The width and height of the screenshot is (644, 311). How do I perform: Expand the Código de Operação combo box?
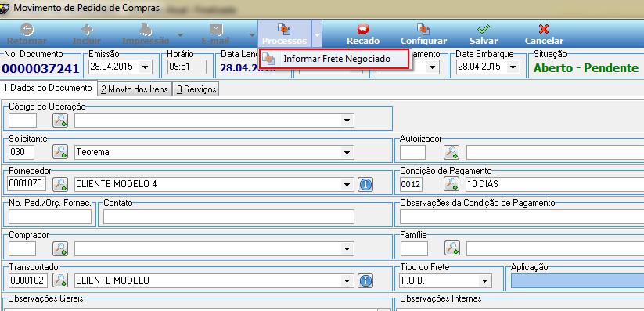point(347,121)
